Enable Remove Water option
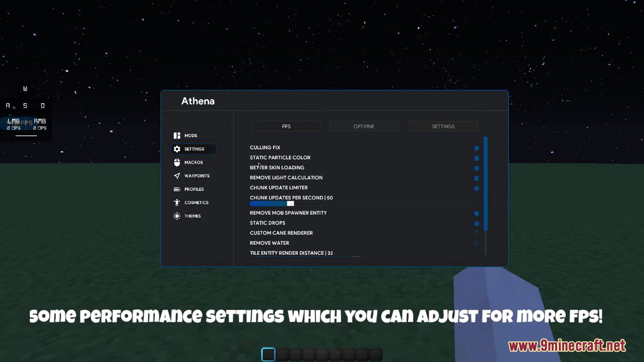The height and width of the screenshot is (362, 644). (476, 243)
